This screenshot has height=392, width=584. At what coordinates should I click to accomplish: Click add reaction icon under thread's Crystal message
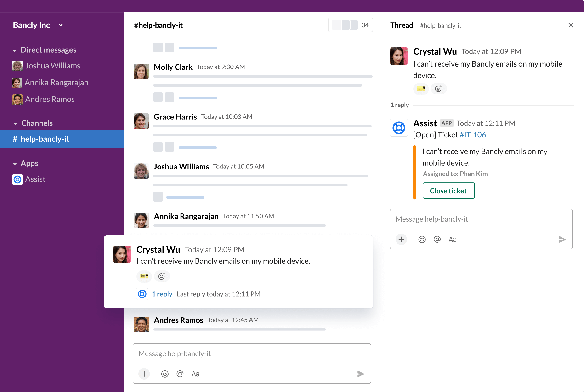click(438, 89)
